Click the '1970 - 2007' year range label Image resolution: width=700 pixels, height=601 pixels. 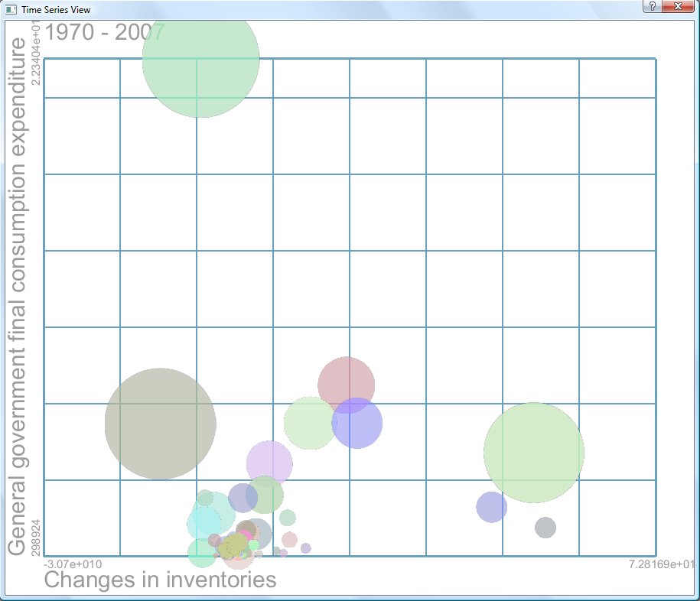106,32
